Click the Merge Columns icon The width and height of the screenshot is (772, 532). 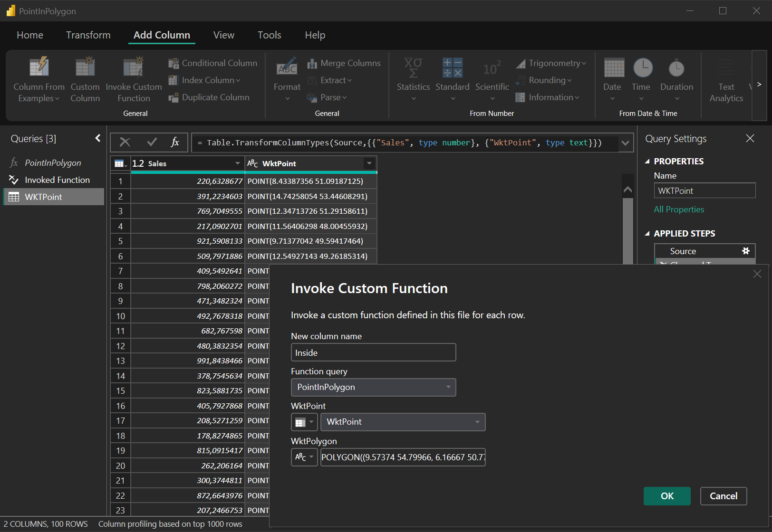click(312, 63)
